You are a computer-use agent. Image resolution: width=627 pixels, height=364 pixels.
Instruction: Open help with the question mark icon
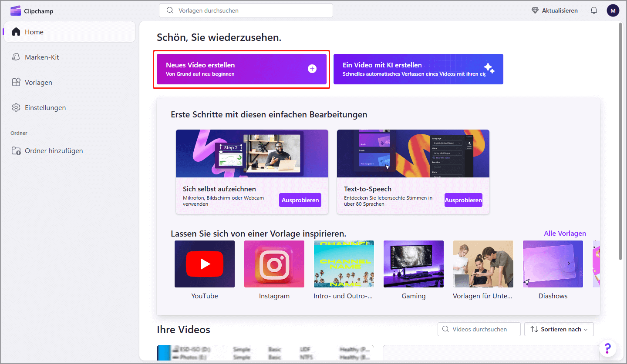click(x=608, y=348)
